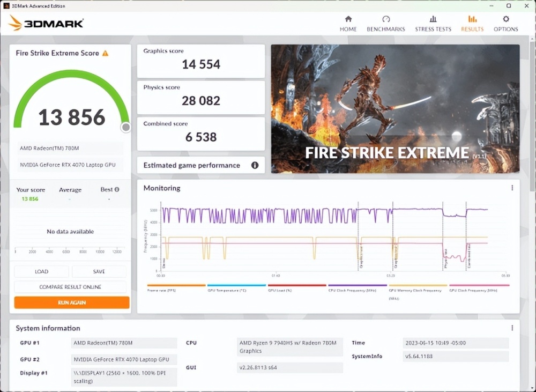Screen dimensions: 536x392
Task: Click the Physics score 28 082 card
Action: click(x=201, y=98)
